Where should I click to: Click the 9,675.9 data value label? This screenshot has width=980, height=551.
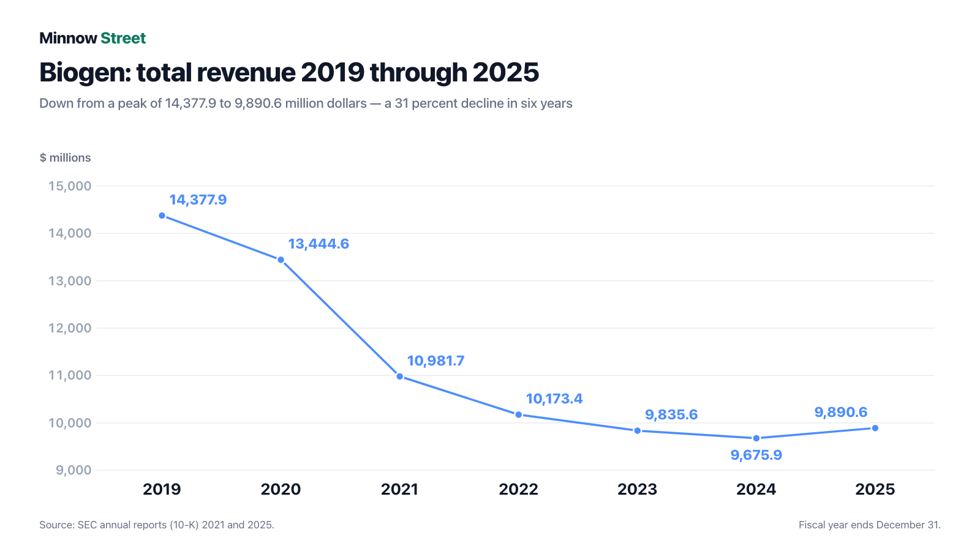(756, 455)
